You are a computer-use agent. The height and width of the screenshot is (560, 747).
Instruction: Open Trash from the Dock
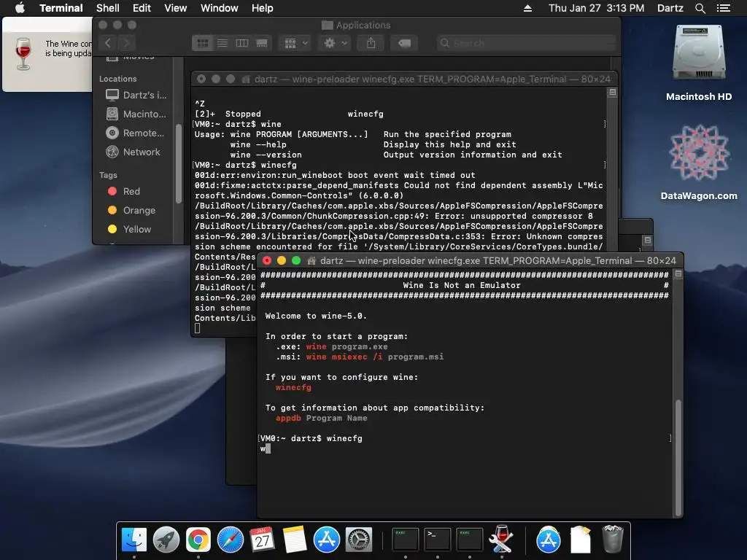point(613,540)
